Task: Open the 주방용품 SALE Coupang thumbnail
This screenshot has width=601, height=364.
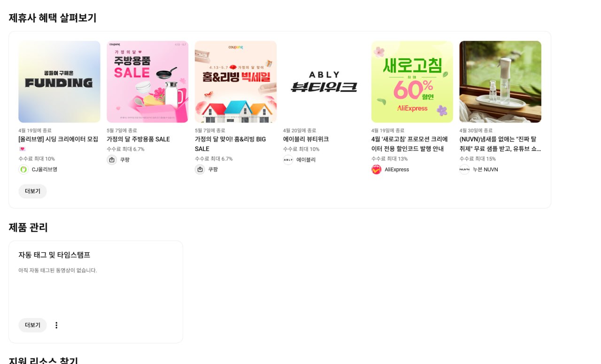Action: [x=147, y=82]
